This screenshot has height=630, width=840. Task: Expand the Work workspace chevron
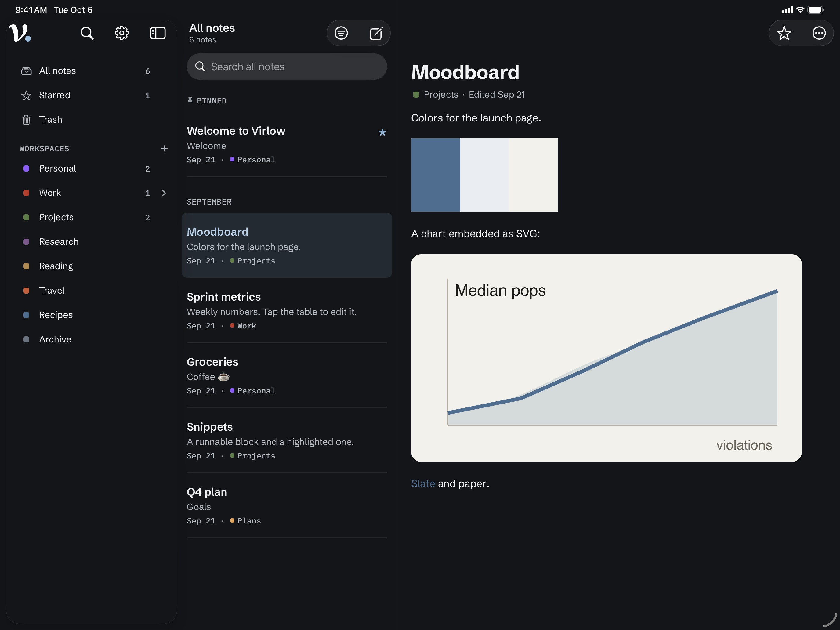coord(164,193)
